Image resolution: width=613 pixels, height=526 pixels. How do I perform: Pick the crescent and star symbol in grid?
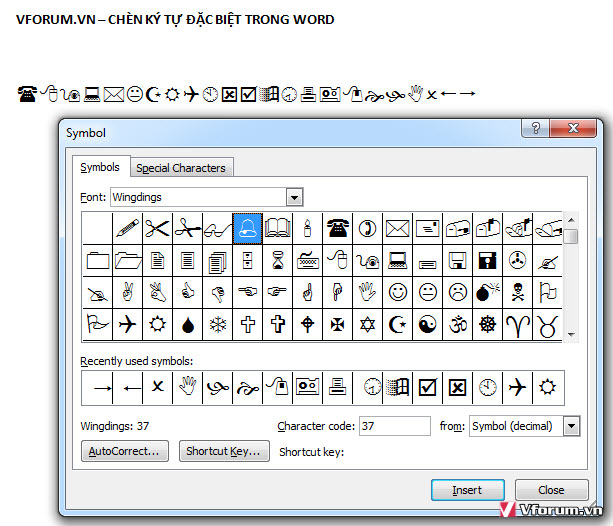point(398,324)
